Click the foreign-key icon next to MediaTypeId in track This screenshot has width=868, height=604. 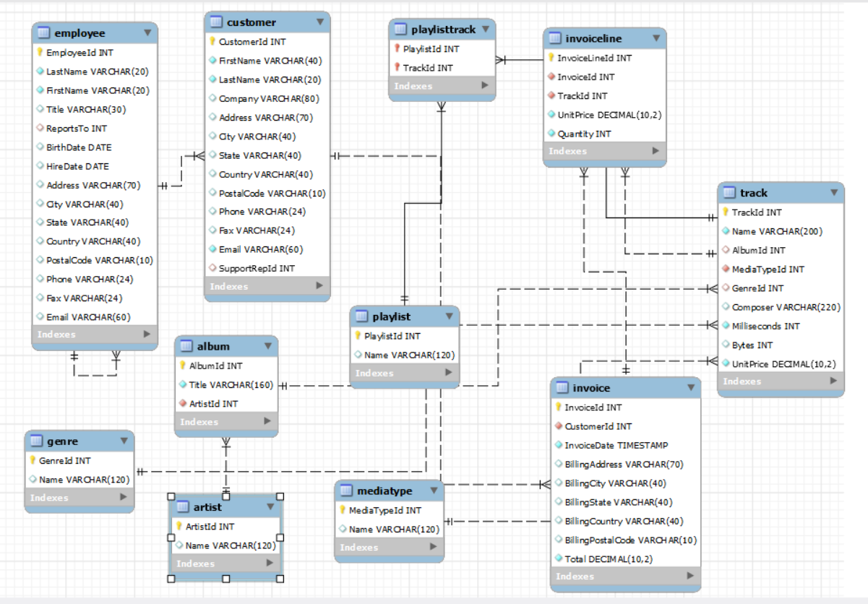click(x=727, y=269)
